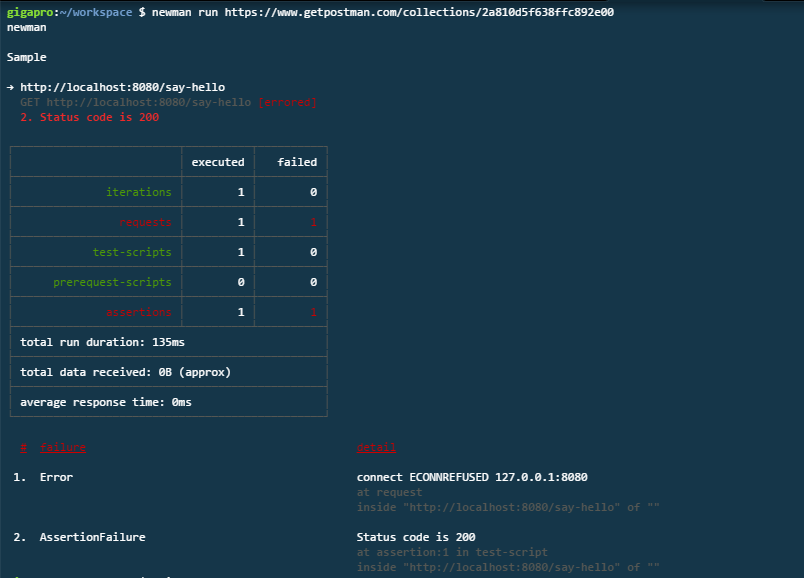Click the 'detail' header of the failures list
The image size is (804, 578).
pyautogui.click(x=376, y=447)
